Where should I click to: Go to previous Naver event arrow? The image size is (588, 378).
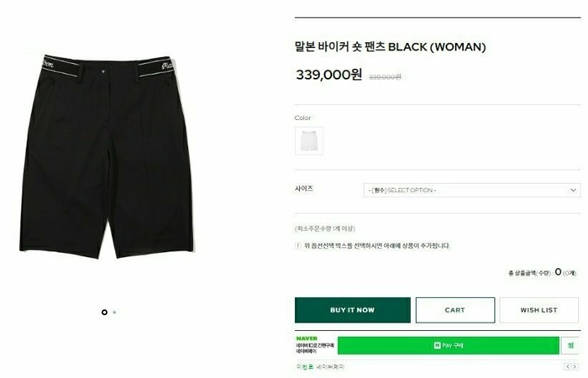[x=568, y=366]
